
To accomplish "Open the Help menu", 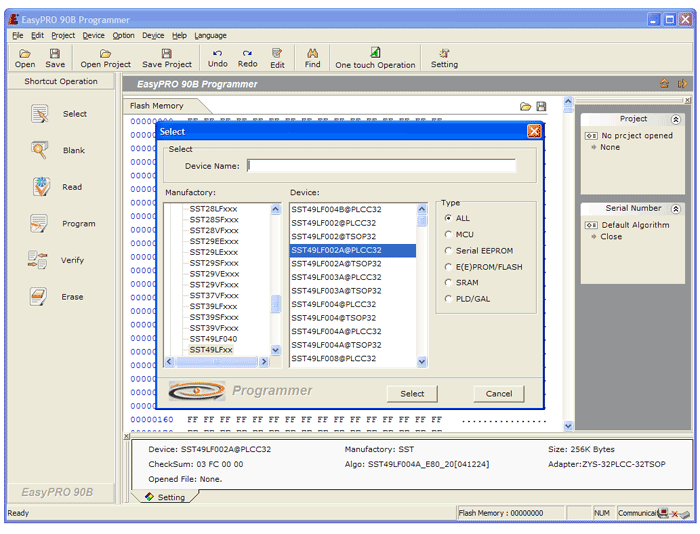I will click(x=179, y=35).
